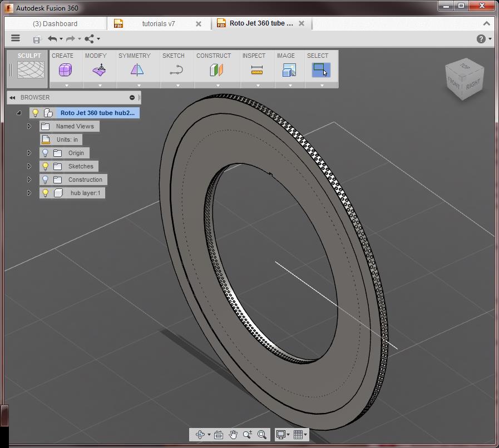The image size is (499, 448).
Task: Open the Inspect measure tool
Action: point(256,70)
